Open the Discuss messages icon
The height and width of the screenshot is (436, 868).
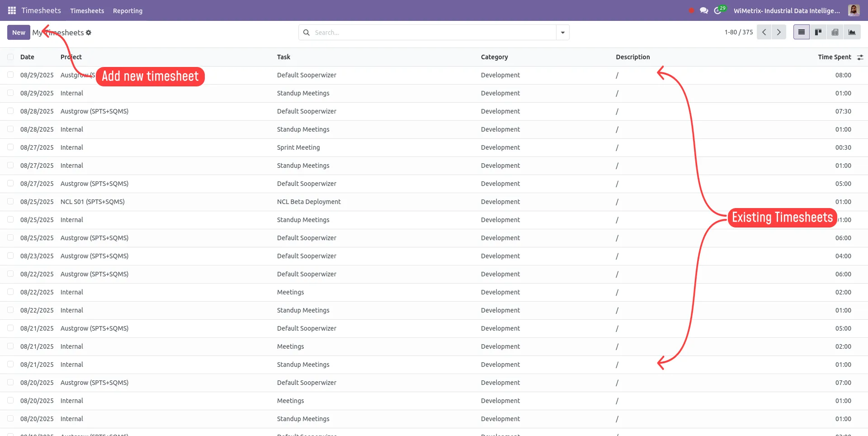704,10
